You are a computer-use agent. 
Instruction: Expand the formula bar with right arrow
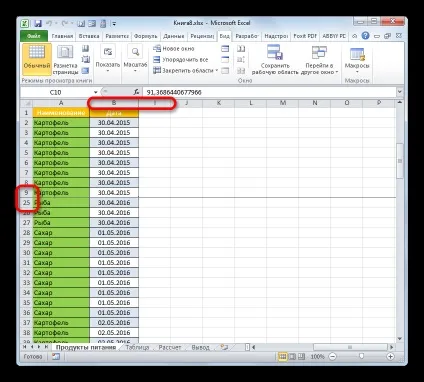[400, 92]
